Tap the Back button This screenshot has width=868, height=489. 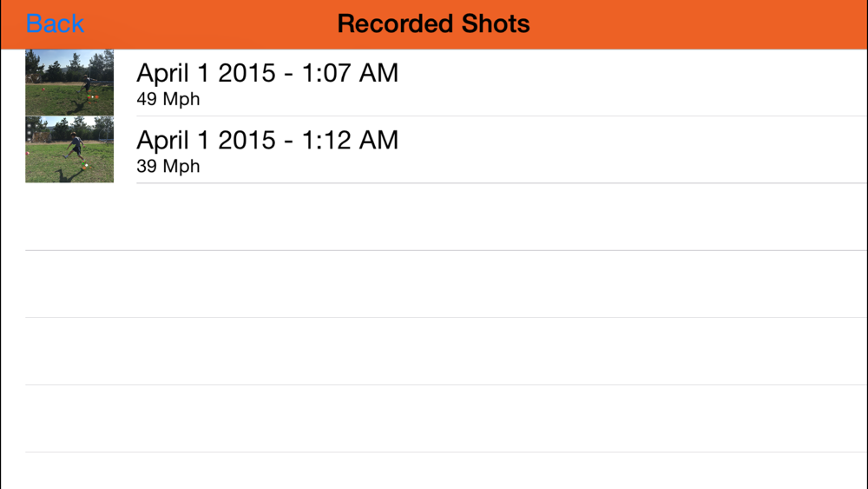click(x=55, y=23)
